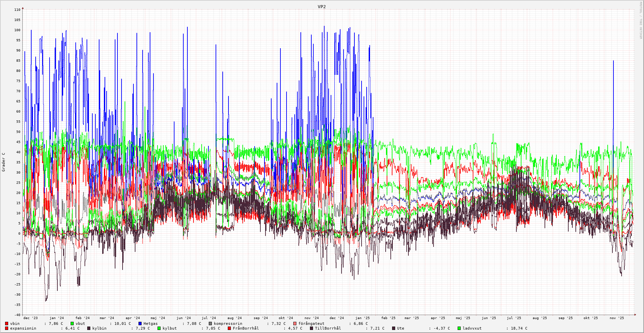Click the green kylbut legend swatch
This screenshot has height=333, width=644.
[159, 328]
